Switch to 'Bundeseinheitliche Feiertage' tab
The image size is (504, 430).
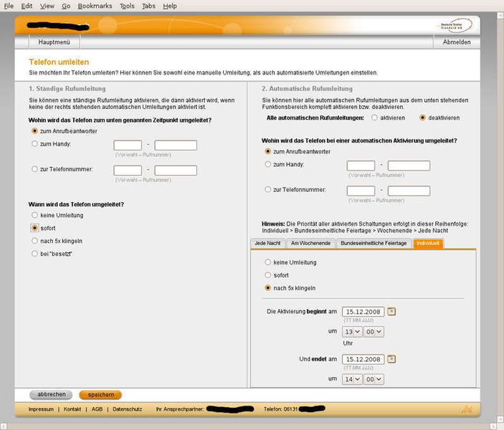coord(374,243)
